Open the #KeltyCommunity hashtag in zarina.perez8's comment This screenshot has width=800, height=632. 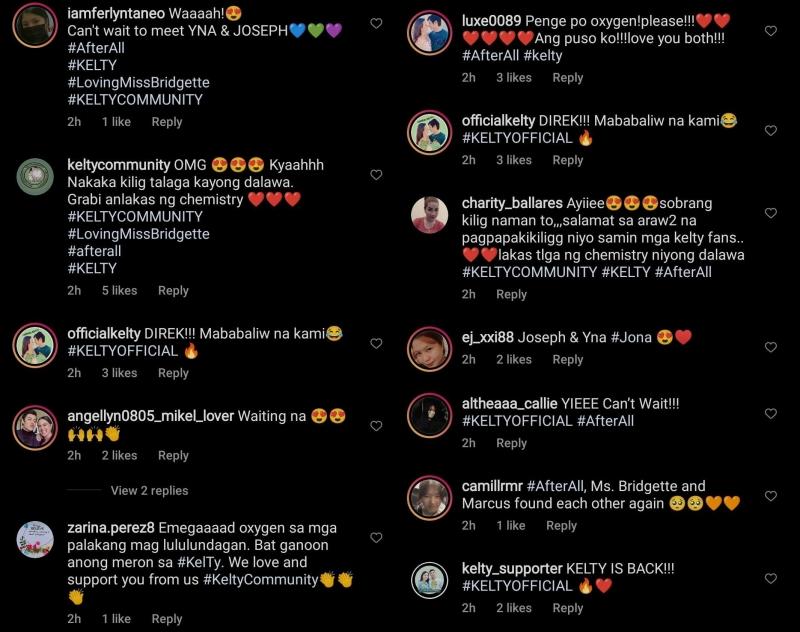pos(260,579)
